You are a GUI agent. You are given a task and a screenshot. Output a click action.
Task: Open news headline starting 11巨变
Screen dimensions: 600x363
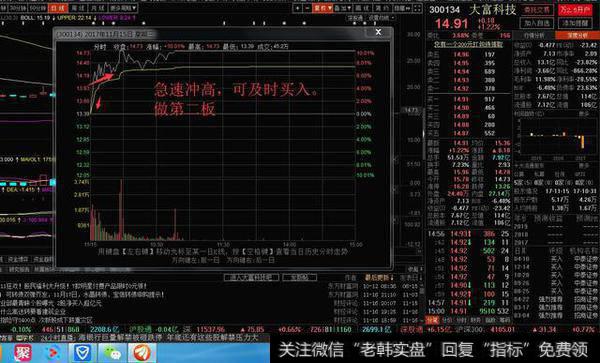tap(73, 286)
